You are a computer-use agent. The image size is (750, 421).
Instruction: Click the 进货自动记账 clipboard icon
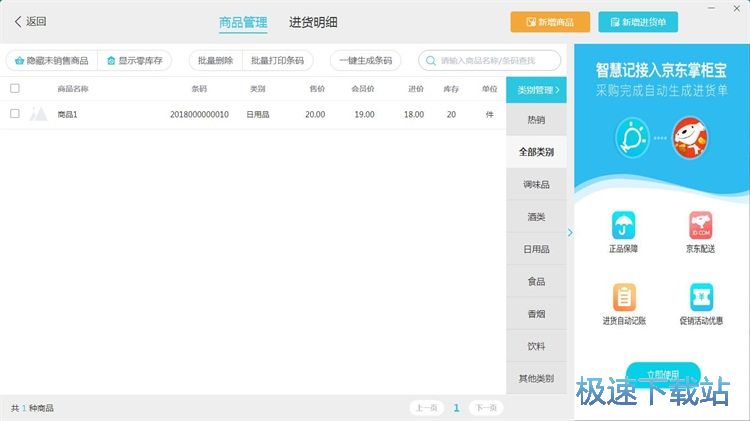click(x=623, y=297)
